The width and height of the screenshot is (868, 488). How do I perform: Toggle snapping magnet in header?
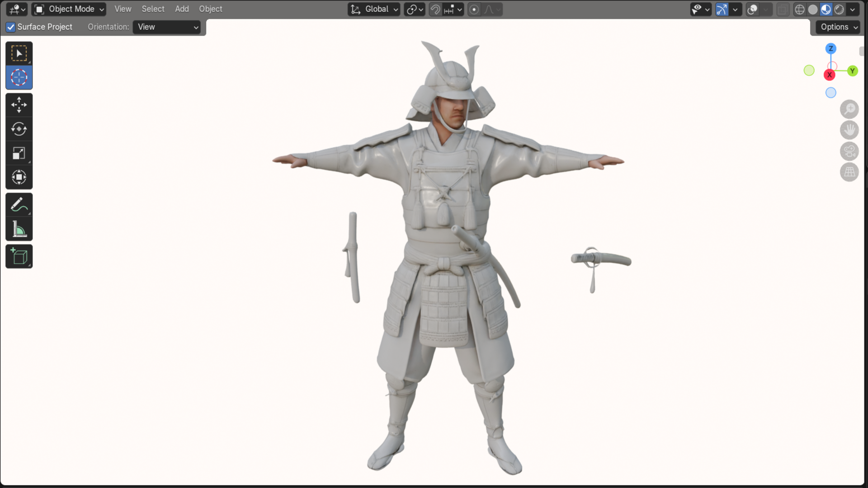point(435,9)
